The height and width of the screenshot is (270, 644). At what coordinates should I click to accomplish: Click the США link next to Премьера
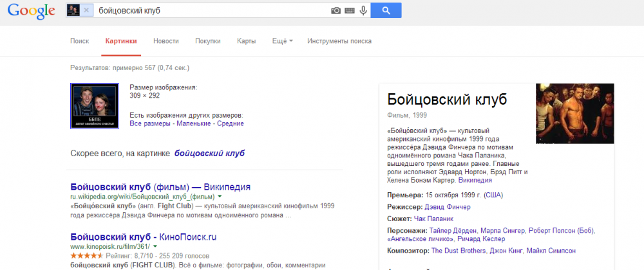pyautogui.click(x=494, y=195)
